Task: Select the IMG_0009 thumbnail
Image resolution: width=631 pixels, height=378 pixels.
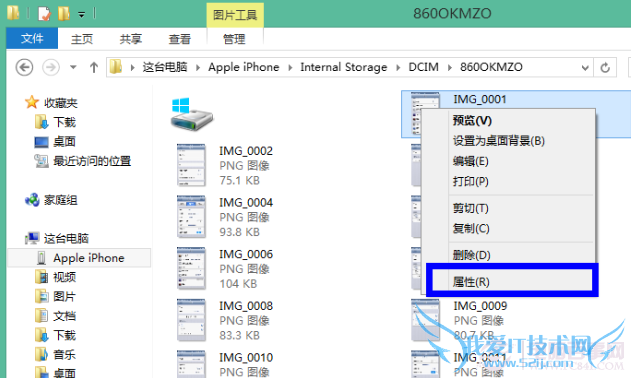Action: 425,320
